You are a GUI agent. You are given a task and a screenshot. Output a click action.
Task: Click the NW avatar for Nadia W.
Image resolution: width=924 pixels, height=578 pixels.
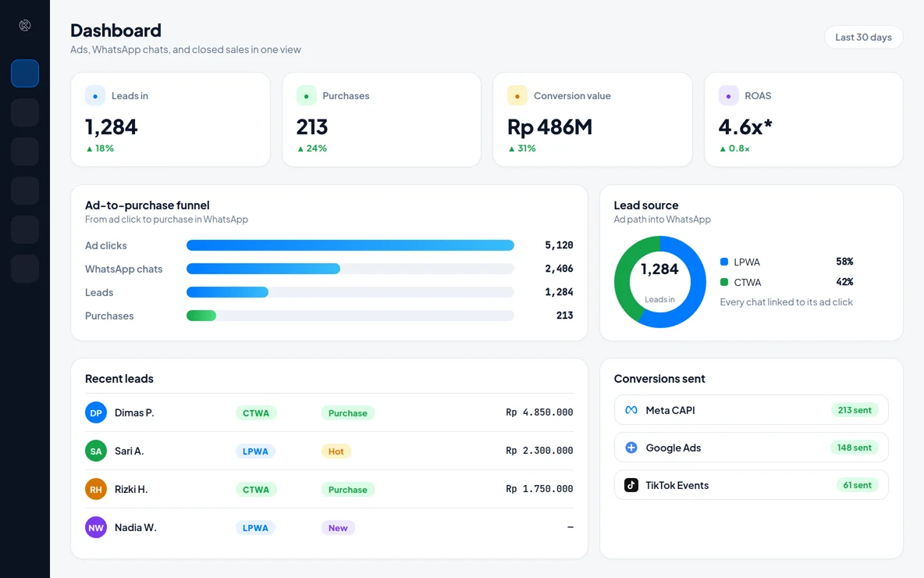click(96, 527)
